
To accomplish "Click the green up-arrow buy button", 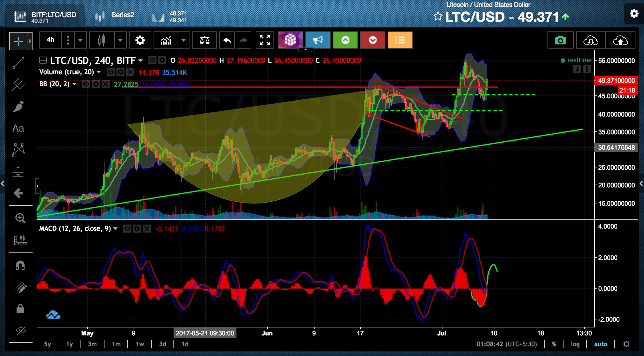I will [345, 40].
